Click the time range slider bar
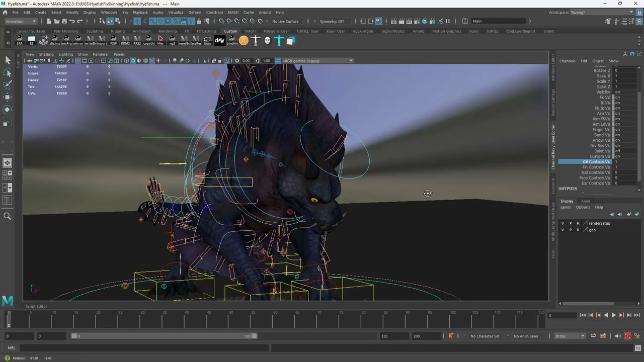This screenshot has height=362, width=644. click(164, 336)
